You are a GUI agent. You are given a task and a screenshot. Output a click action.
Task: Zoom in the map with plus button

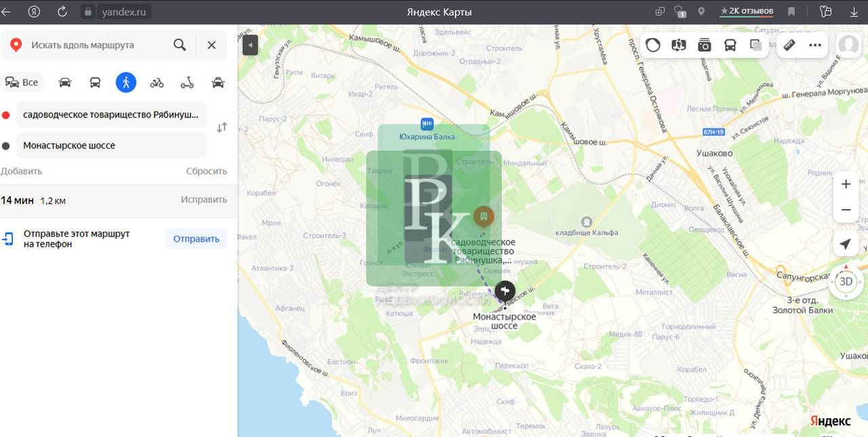846,184
